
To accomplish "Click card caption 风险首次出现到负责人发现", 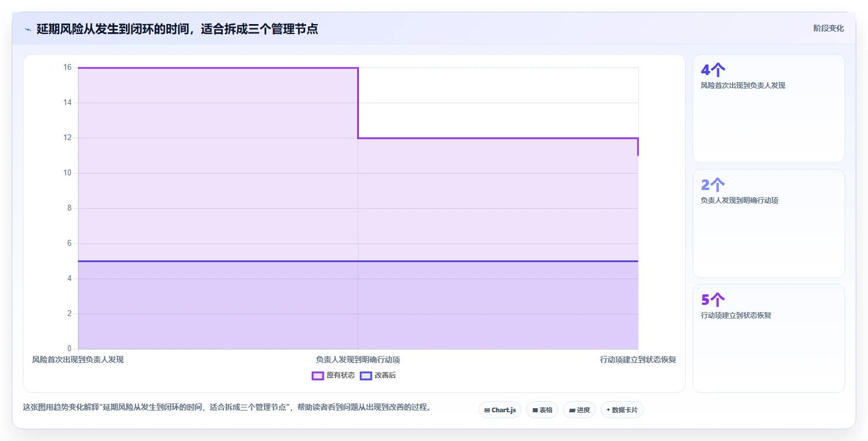I will [x=743, y=86].
